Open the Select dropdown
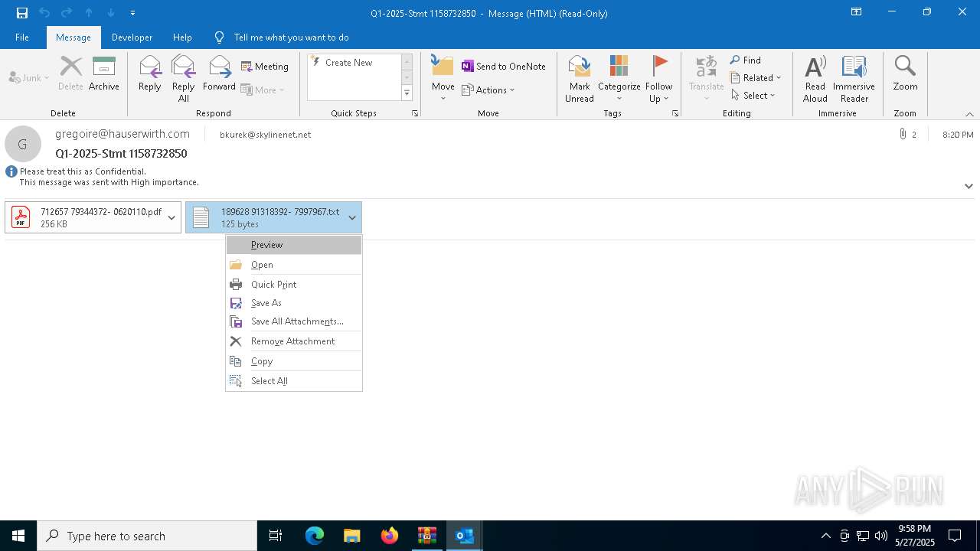This screenshot has width=980, height=551. click(753, 96)
